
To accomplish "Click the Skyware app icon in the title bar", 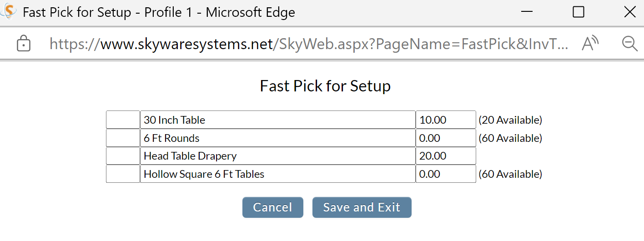I will (9, 11).
